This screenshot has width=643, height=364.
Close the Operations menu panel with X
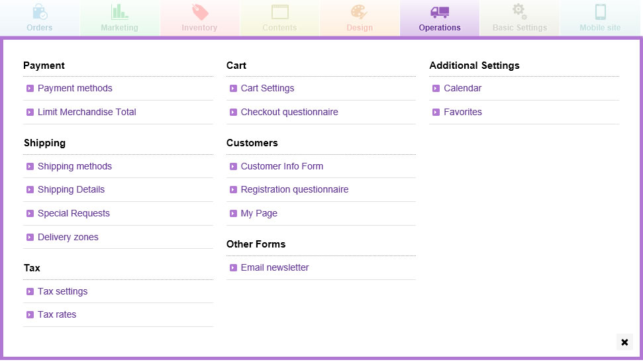coord(624,342)
